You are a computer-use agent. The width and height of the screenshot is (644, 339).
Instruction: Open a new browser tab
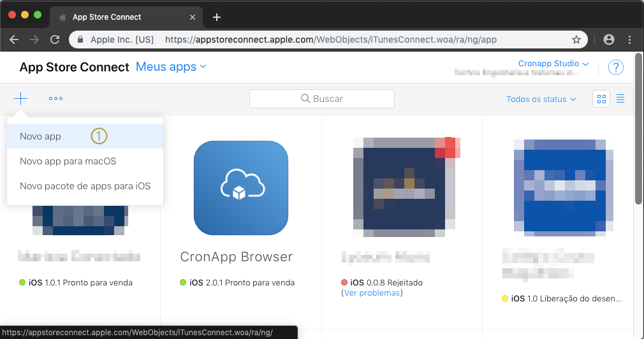coord(217,17)
